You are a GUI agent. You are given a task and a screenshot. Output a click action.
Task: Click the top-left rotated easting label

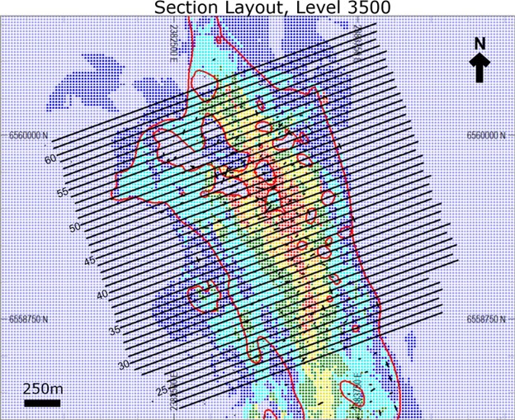(174, 44)
